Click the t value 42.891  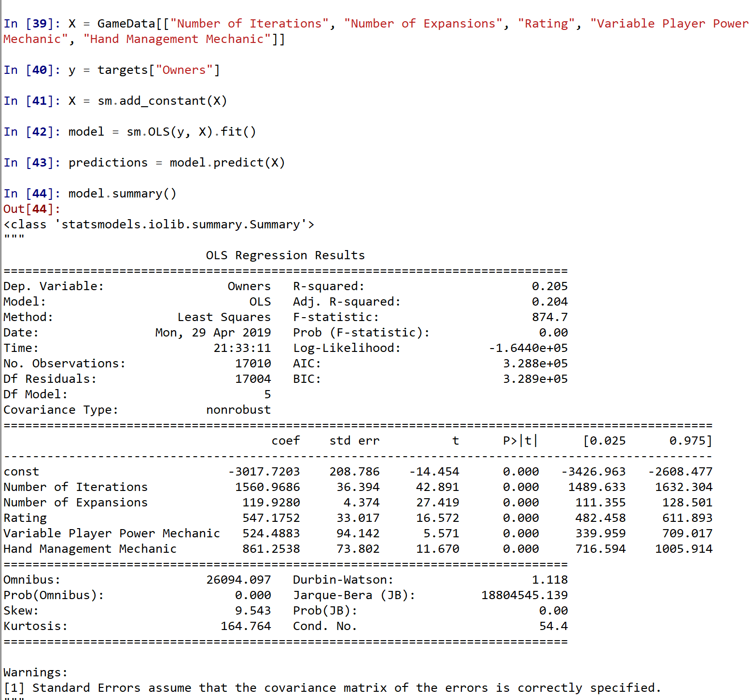438,487
